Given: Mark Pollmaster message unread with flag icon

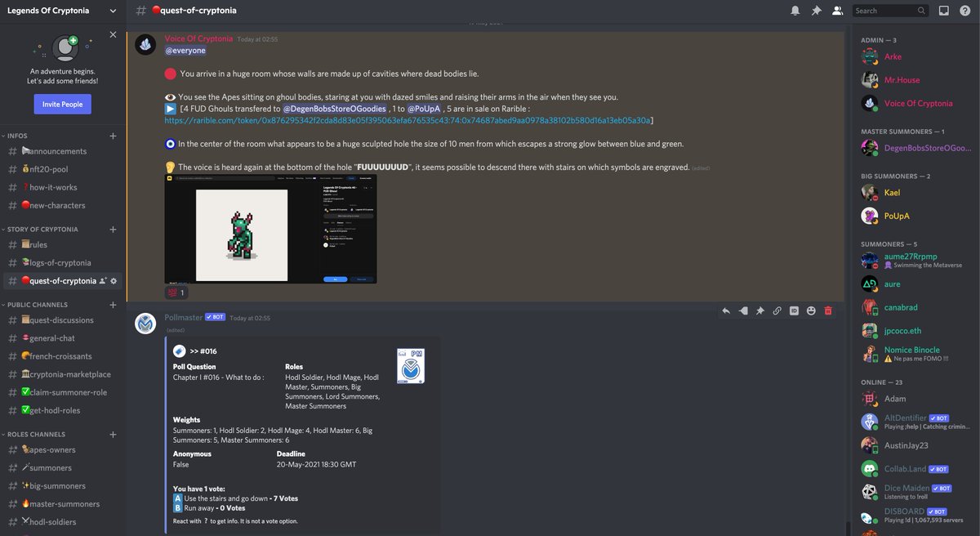Looking at the screenshot, I should [x=742, y=310].
